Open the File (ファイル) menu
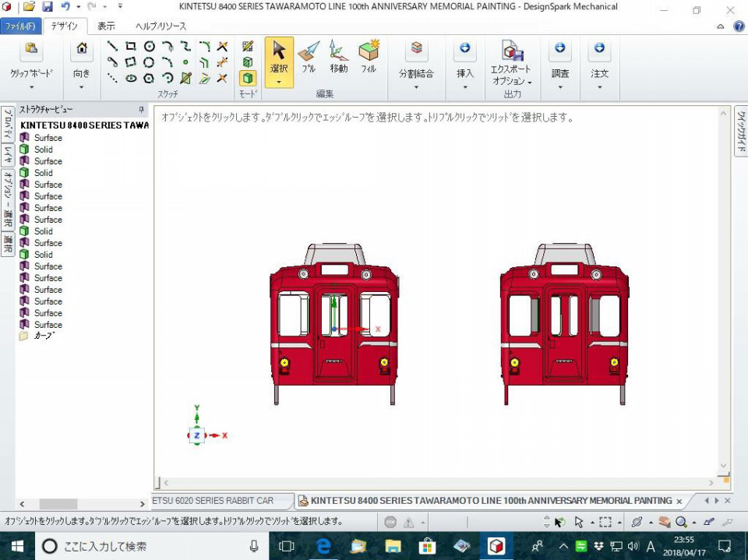The height and width of the screenshot is (560, 748). tap(20, 26)
